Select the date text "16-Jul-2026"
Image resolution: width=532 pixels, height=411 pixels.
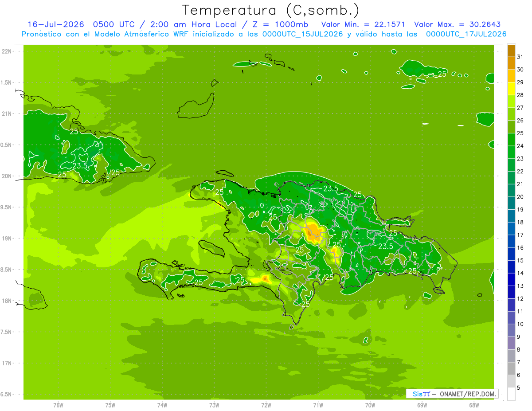tap(56, 24)
